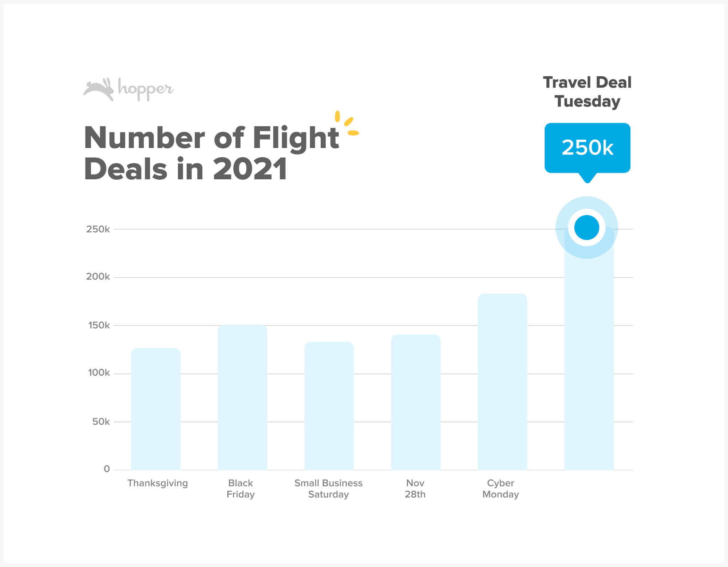
Task: Click the 150k y-axis label
Action: click(x=99, y=325)
